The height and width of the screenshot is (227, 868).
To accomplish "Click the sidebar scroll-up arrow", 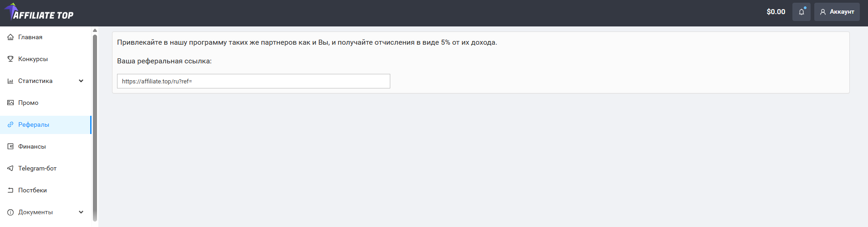I will 95,31.
